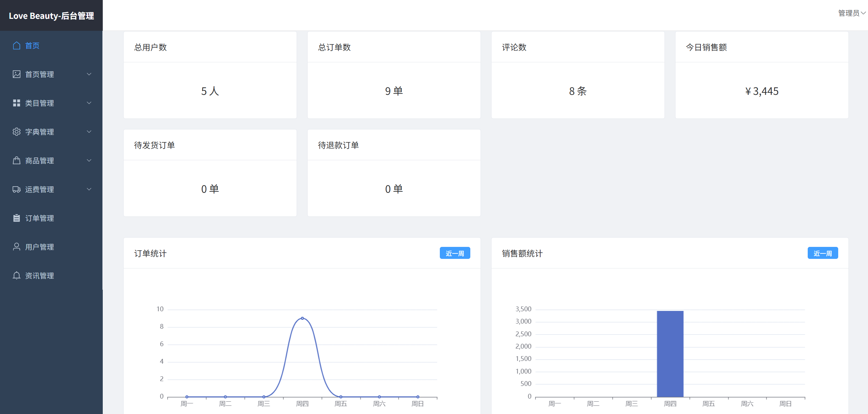Click the 周四 blue sales bar
Screen dimensions: 868x414
click(x=670, y=354)
